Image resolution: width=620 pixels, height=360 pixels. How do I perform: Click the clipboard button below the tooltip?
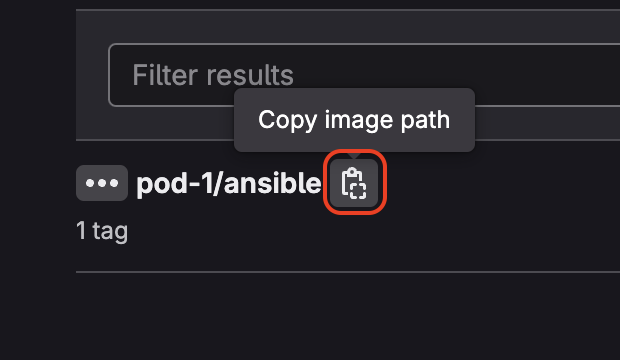(x=354, y=183)
